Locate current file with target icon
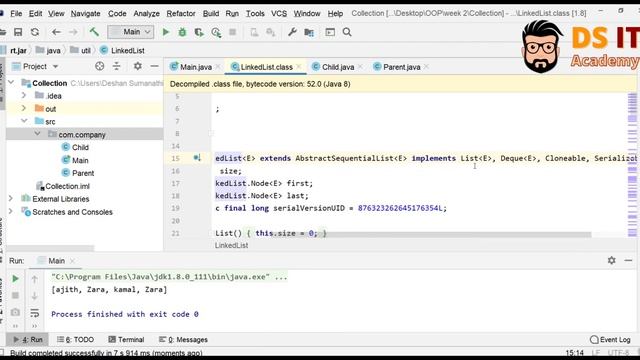 (x=100, y=66)
